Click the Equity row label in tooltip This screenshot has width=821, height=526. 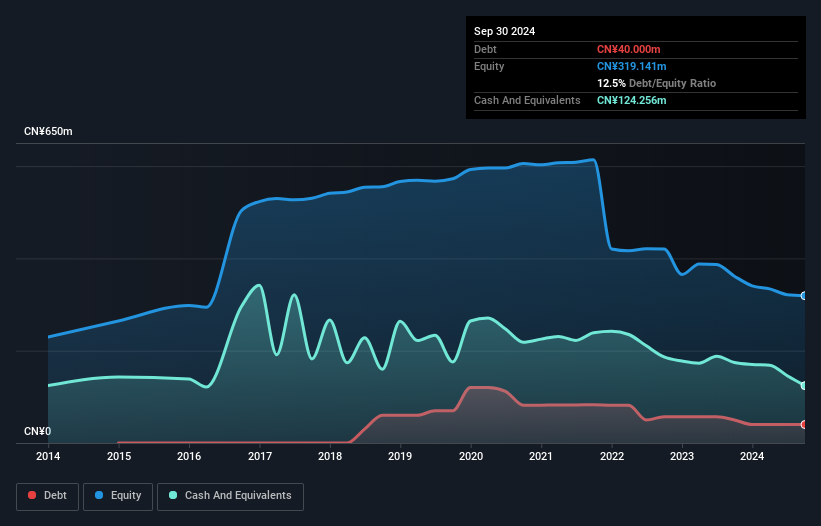point(489,66)
